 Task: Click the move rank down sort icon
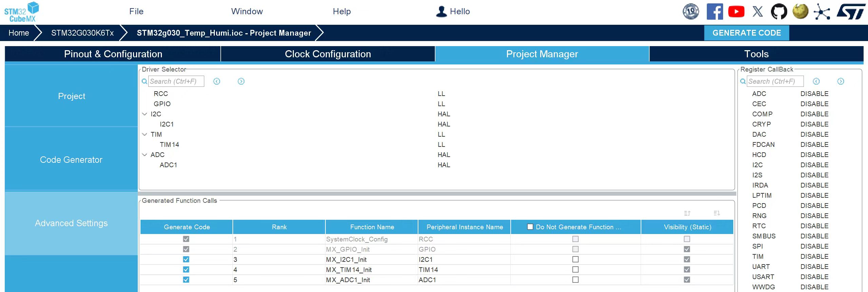[717, 213]
